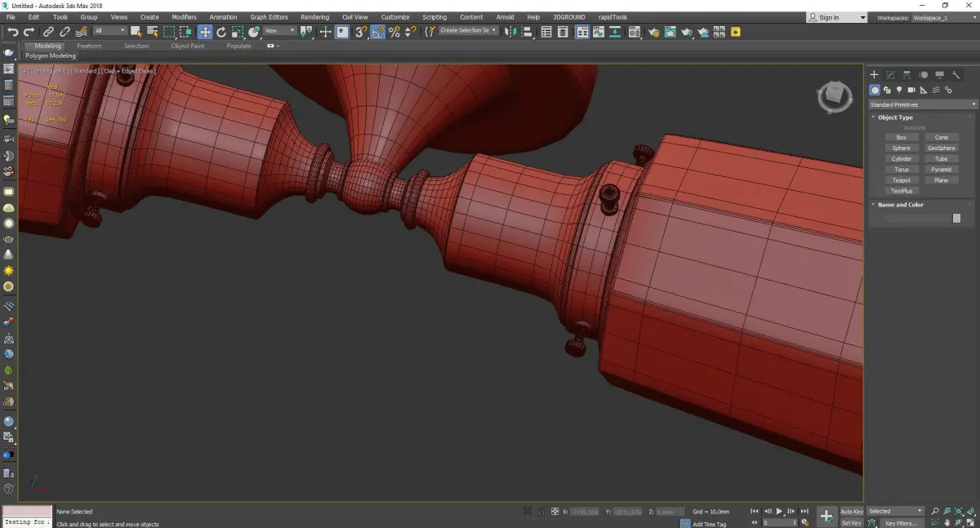Activate the Rotate tool
The height and width of the screenshot is (528, 980).
pyautogui.click(x=220, y=32)
